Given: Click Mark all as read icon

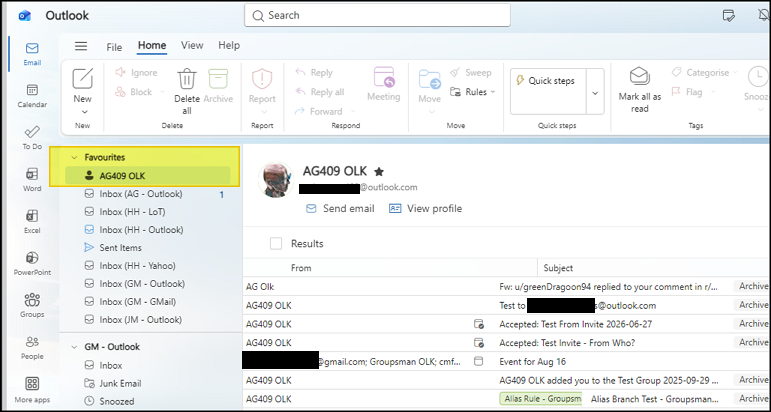Looking at the screenshot, I should [x=640, y=77].
